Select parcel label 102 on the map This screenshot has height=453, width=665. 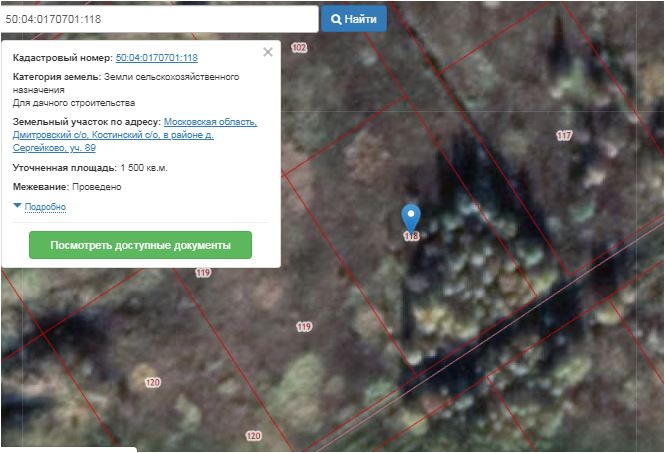tap(298, 47)
